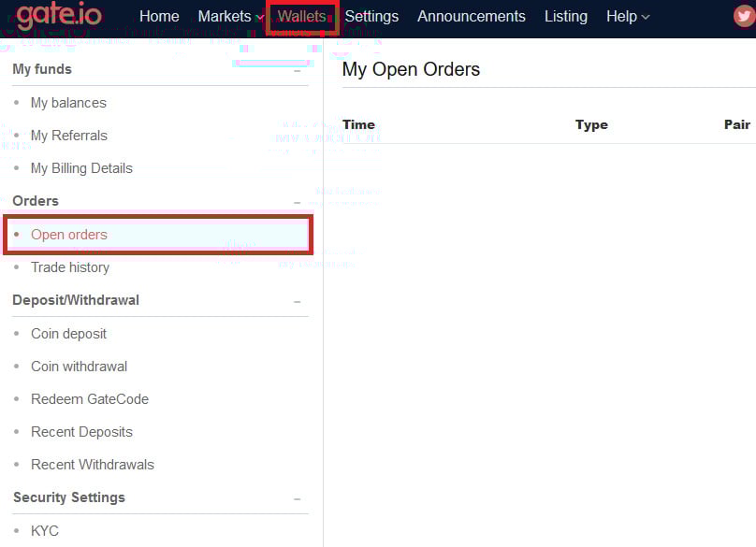The image size is (756, 547).
Task: Open My Billing Details
Action: [x=81, y=168]
